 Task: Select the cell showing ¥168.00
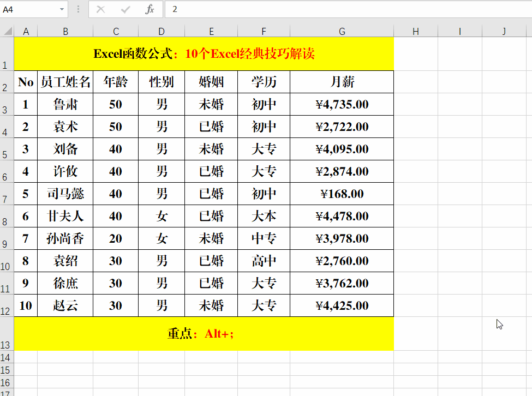pyautogui.click(x=342, y=194)
